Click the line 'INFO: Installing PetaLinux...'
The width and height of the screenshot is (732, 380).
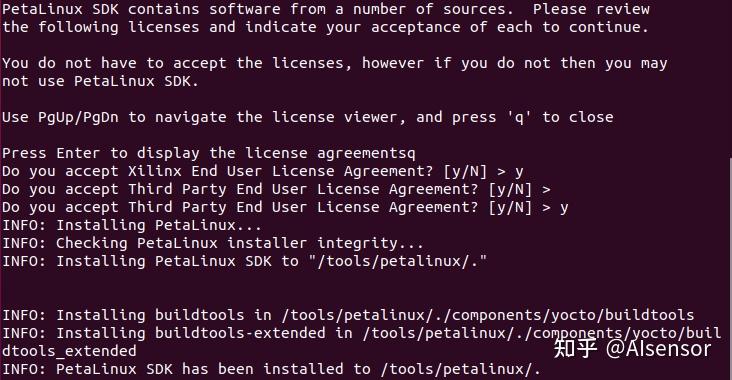132,225
